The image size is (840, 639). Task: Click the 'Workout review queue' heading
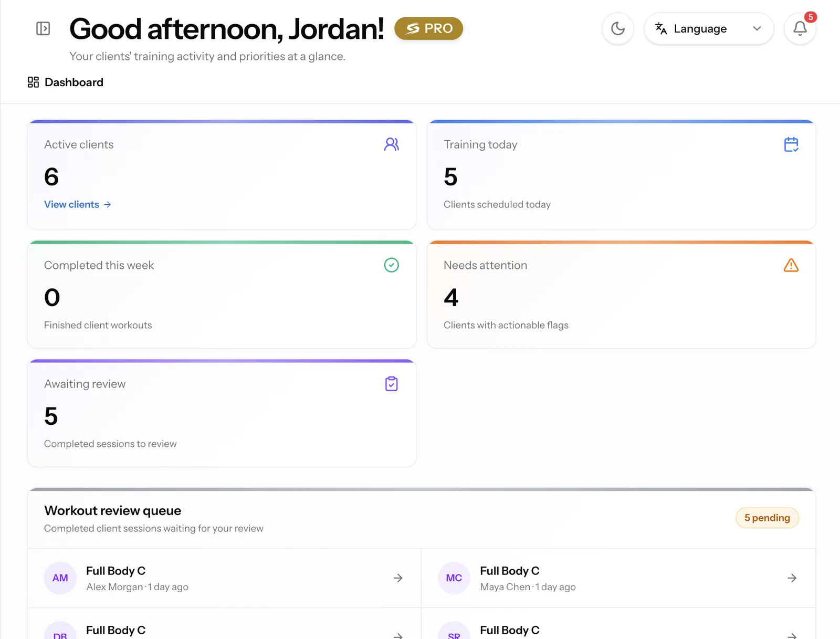(113, 510)
